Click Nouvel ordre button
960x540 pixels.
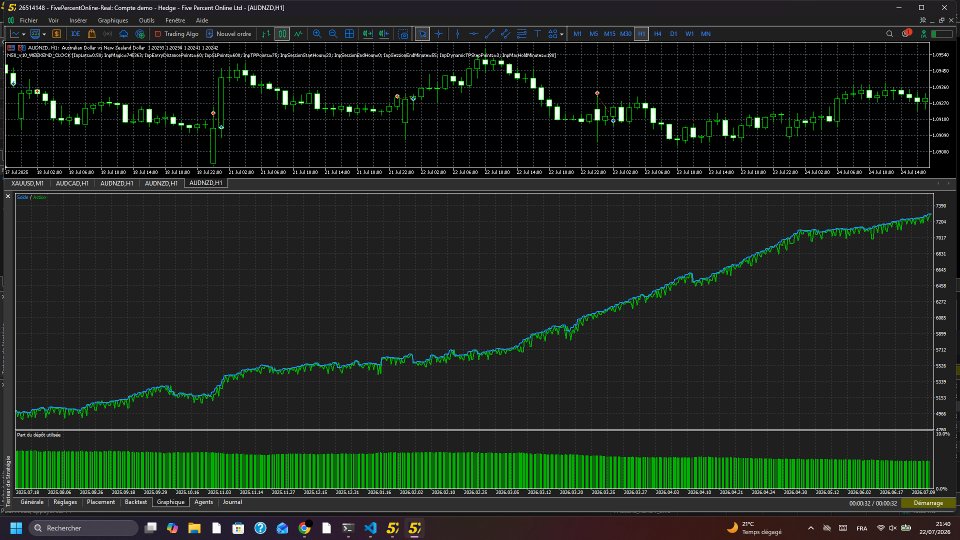(x=228, y=34)
